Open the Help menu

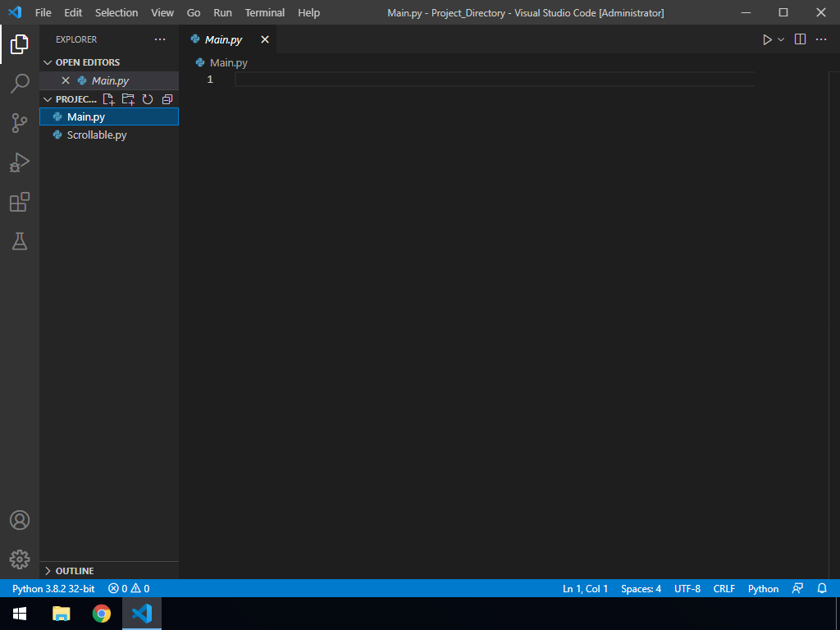point(308,12)
